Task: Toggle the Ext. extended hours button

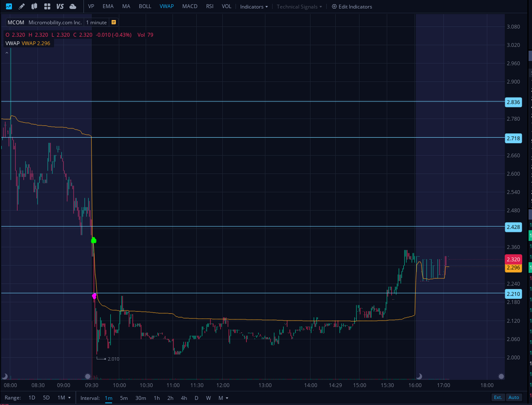Action: (498, 397)
